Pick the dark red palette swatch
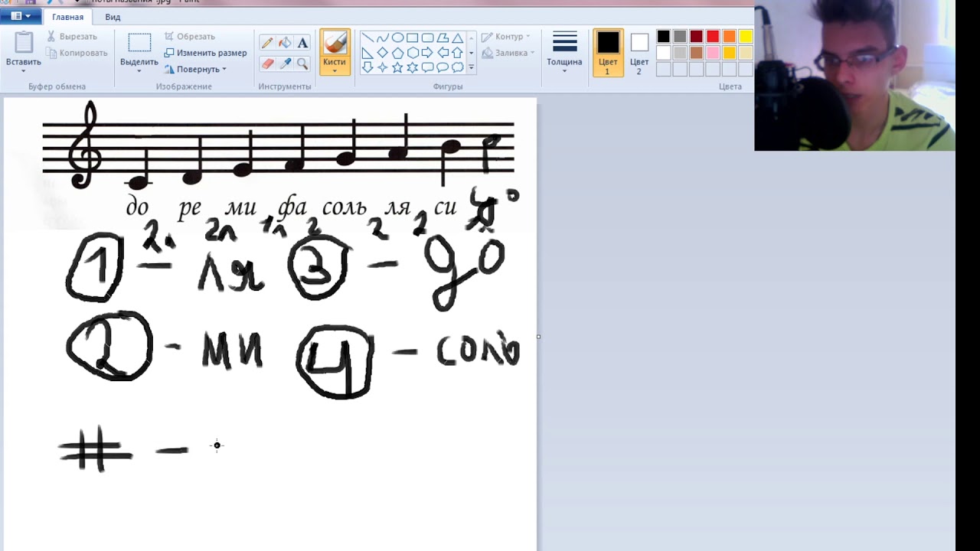Image resolution: width=980 pixels, height=551 pixels. click(x=696, y=37)
